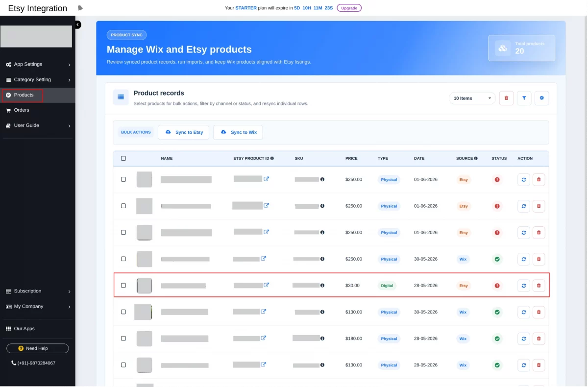Delete the $30.00 Digital product row

point(539,286)
